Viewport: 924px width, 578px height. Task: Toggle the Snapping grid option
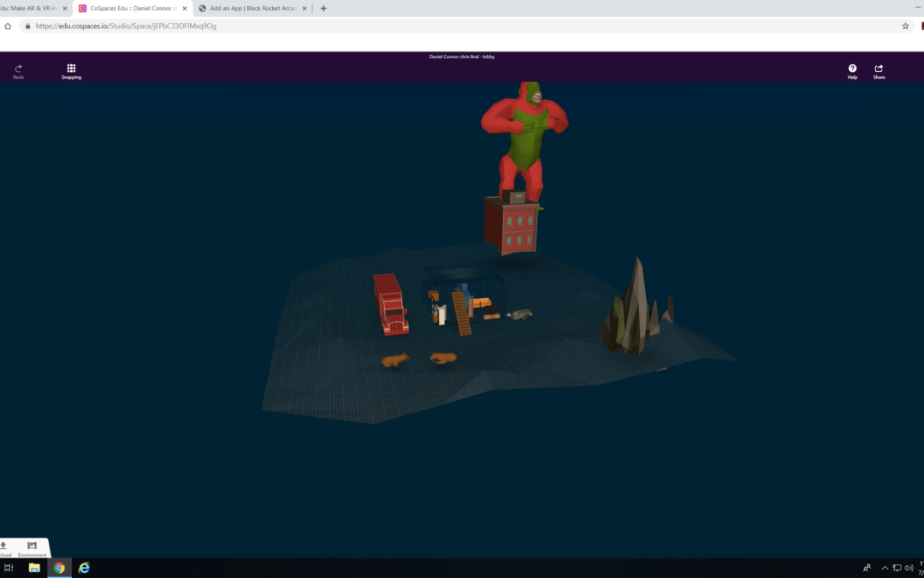71,71
